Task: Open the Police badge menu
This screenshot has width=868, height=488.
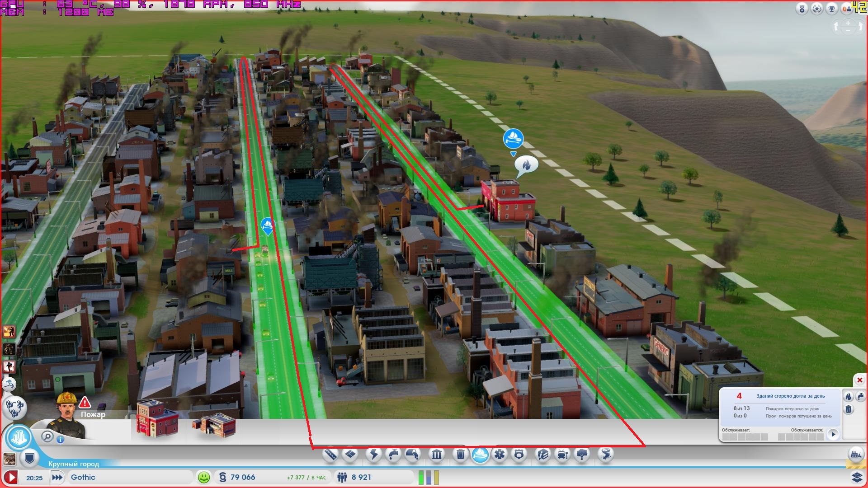Action: 519,454
